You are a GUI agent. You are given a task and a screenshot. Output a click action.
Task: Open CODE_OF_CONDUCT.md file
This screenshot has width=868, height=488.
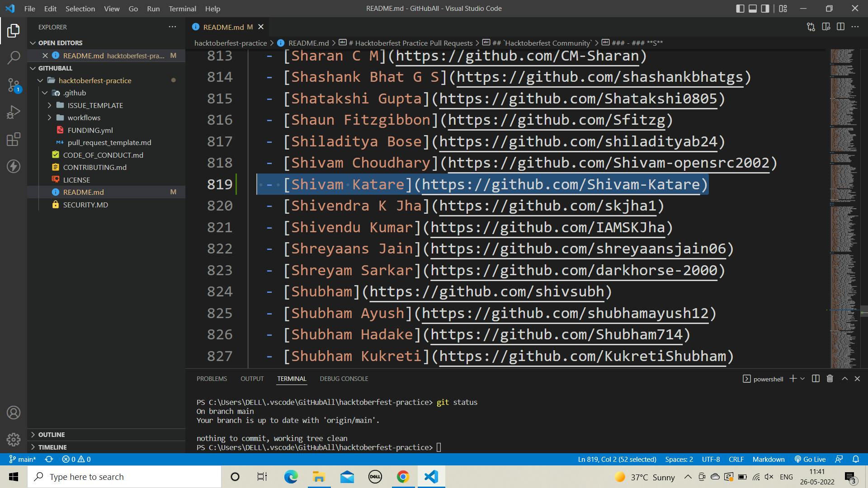(x=103, y=155)
